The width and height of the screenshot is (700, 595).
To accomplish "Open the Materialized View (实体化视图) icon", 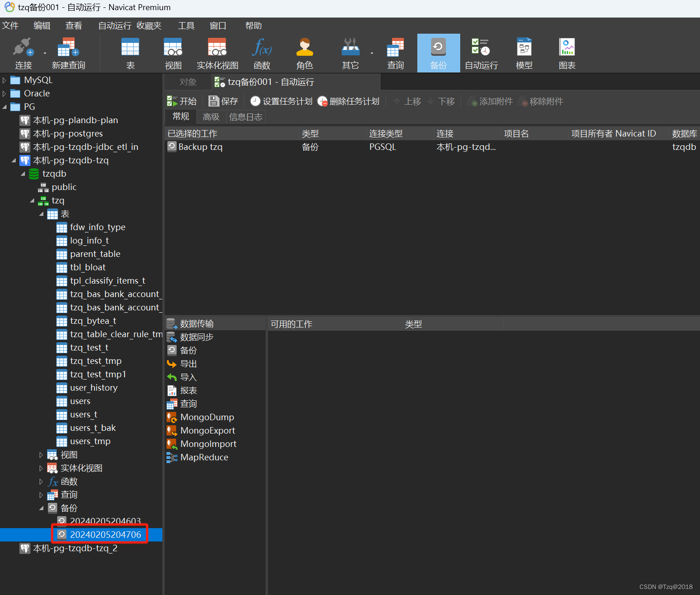I will click(217, 53).
